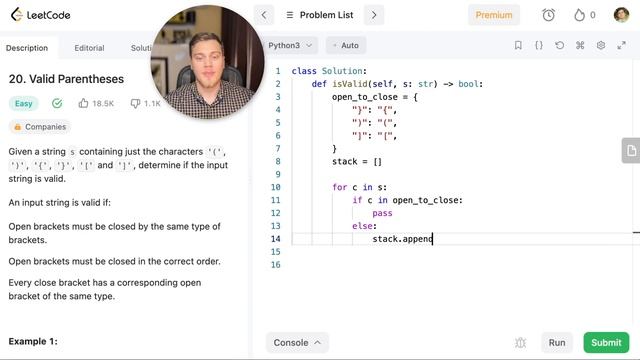
Task: Click 'stack = []' on line 8
Action: pos(357,162)
